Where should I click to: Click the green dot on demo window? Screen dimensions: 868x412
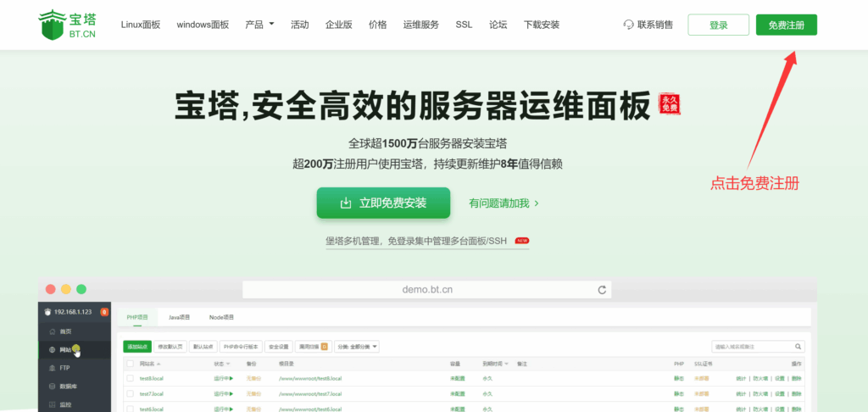pos(81,289)
